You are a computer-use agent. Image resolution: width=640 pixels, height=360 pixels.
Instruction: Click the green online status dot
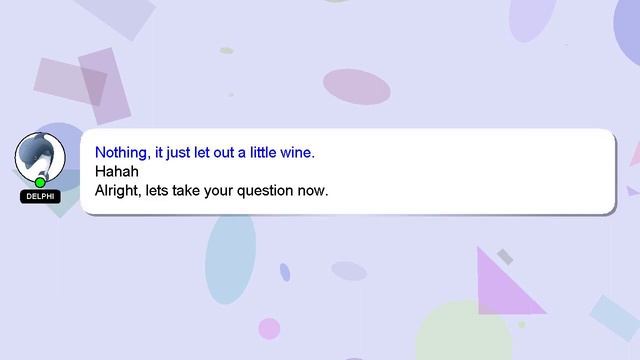tap(40, 182)
